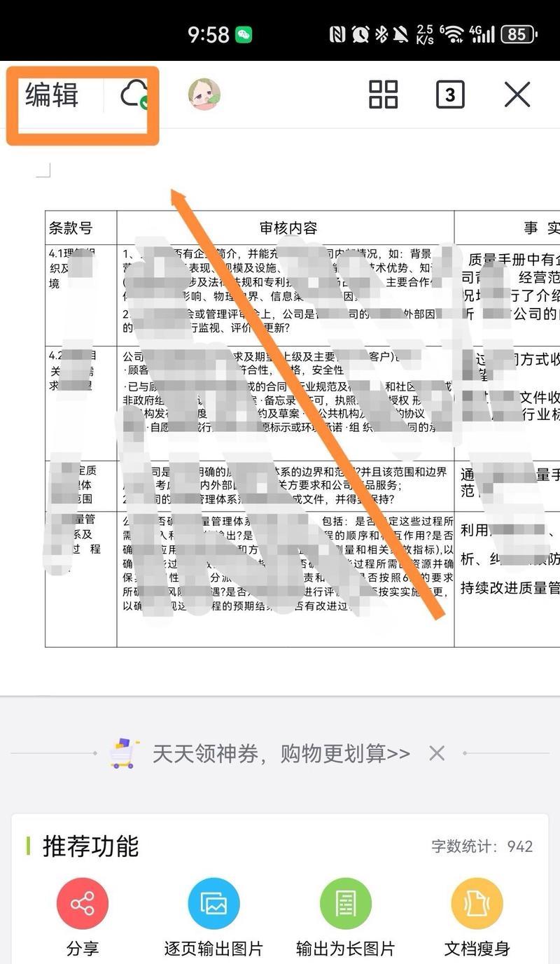Viewport: 560px width, 964px height.
Task: Open the user avatar profile
Action: [204, 95]
